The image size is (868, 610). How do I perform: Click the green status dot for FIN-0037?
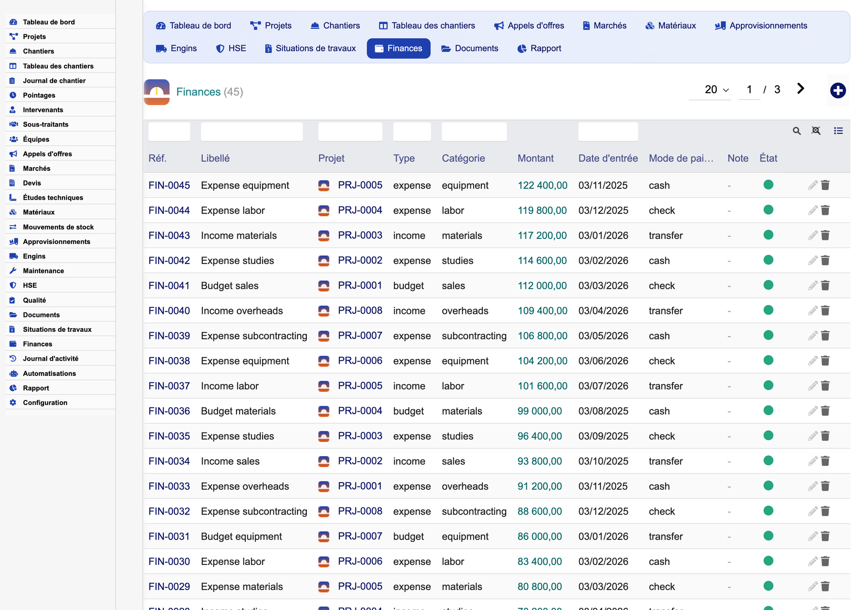coord(768,385)
